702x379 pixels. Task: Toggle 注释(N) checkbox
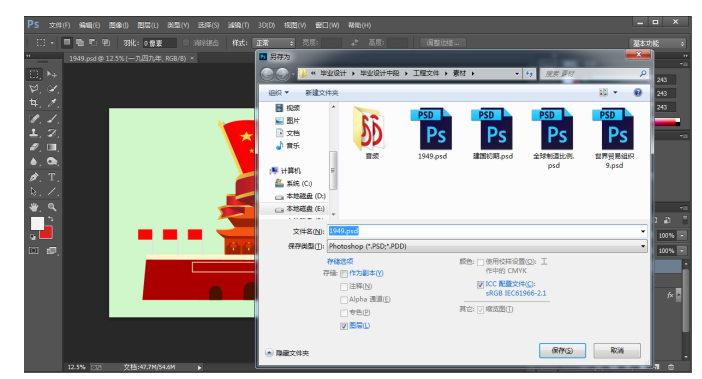tap(344, 286)
